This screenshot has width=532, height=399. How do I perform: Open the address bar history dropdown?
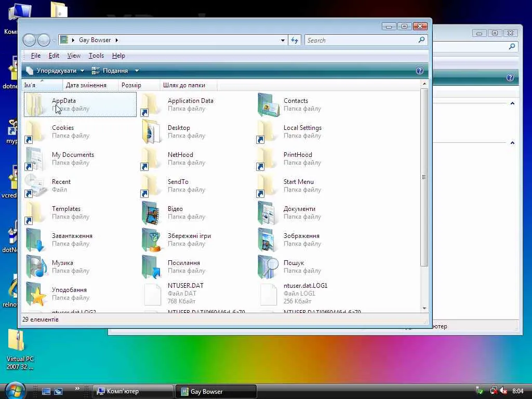coord(283,41)
